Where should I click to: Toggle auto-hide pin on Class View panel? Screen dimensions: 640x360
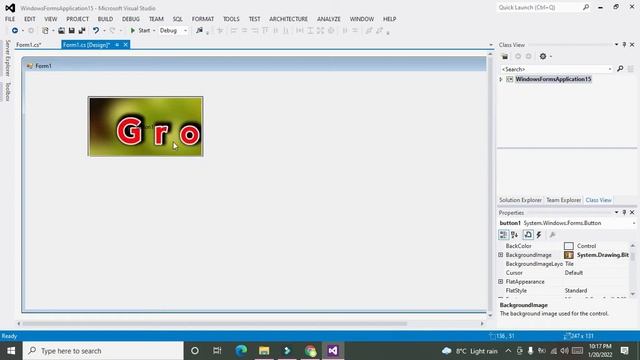click(x=624, y=44)
